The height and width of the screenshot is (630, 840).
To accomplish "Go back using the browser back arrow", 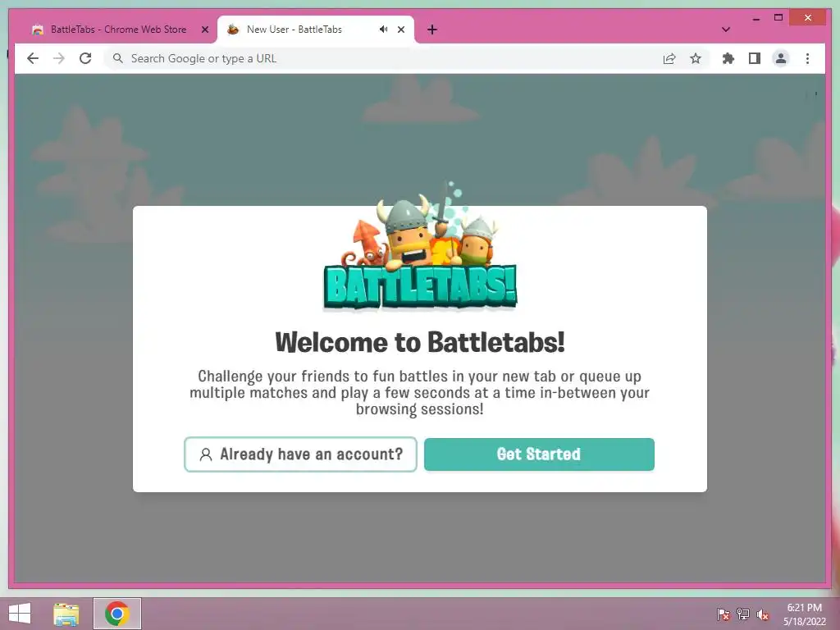I will click(33, 58).
